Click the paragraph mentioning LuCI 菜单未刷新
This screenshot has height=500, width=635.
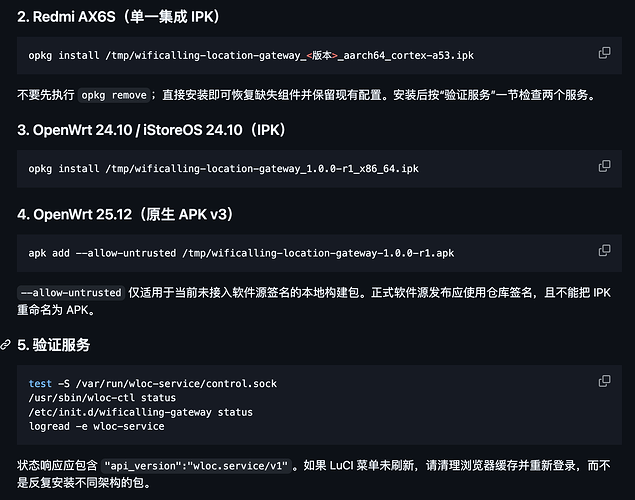(x=314, y=474)
